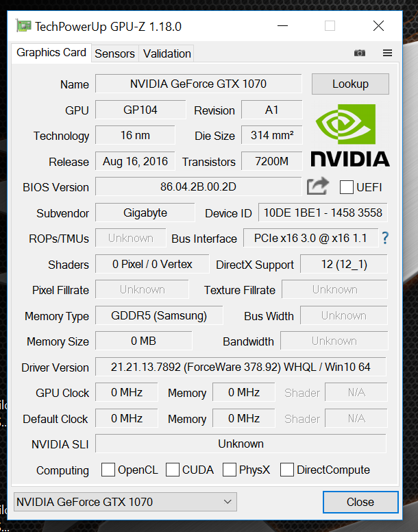Click the Technology field showing 16 nm

(135, 135)
